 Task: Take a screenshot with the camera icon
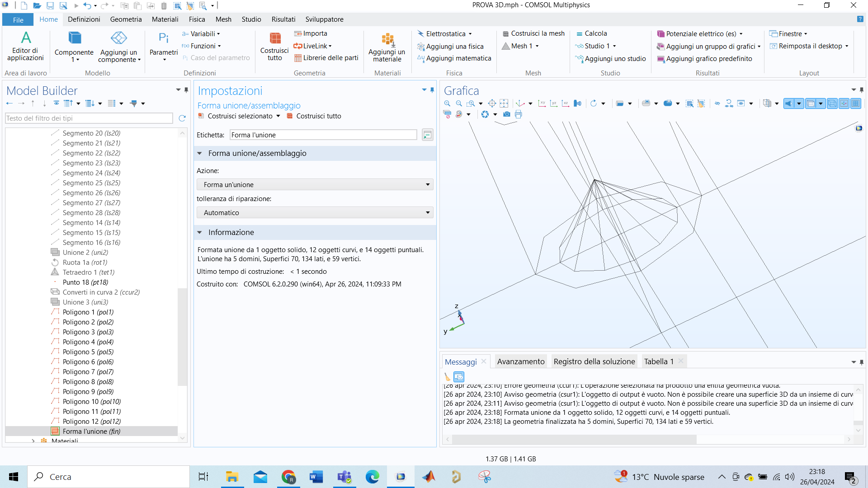click(x=507, y=114)
